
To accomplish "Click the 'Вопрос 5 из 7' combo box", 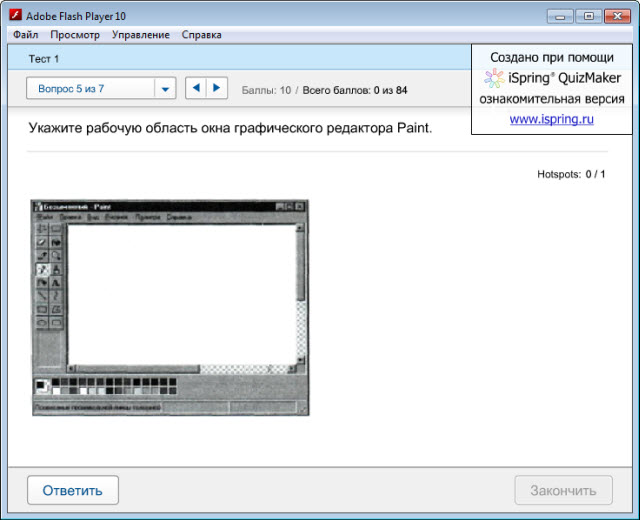I will (x=90, y=89).
